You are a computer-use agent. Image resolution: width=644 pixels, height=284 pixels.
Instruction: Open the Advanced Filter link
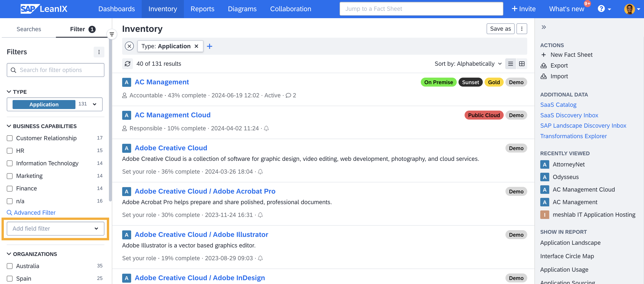click(31, 213)
